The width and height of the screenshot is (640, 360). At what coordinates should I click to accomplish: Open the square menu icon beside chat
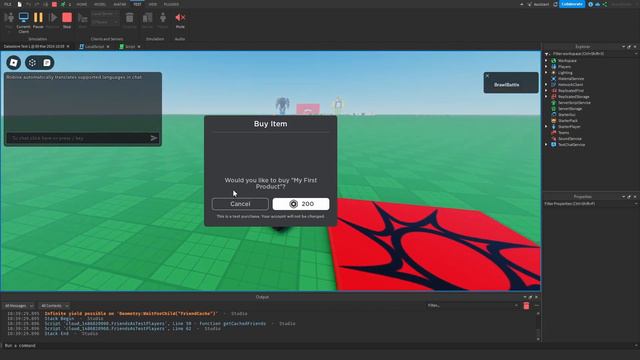(32, 62)
